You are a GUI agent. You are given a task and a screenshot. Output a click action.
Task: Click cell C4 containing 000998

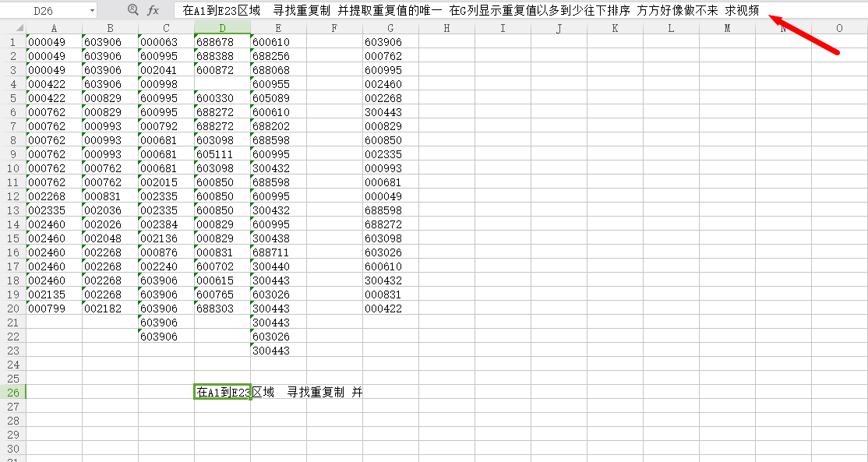point(166,84)
